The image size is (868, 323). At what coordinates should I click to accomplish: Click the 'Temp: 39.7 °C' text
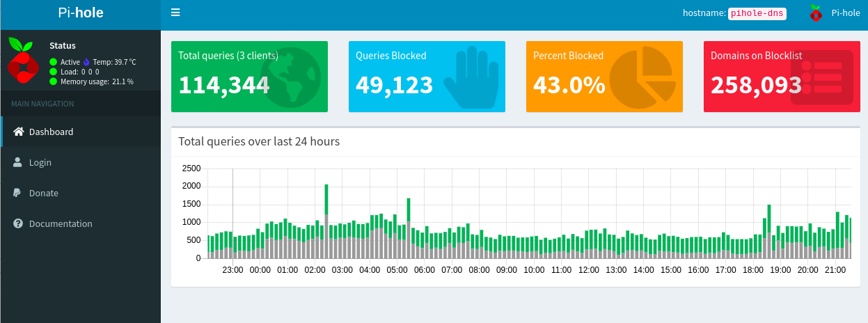114,62
